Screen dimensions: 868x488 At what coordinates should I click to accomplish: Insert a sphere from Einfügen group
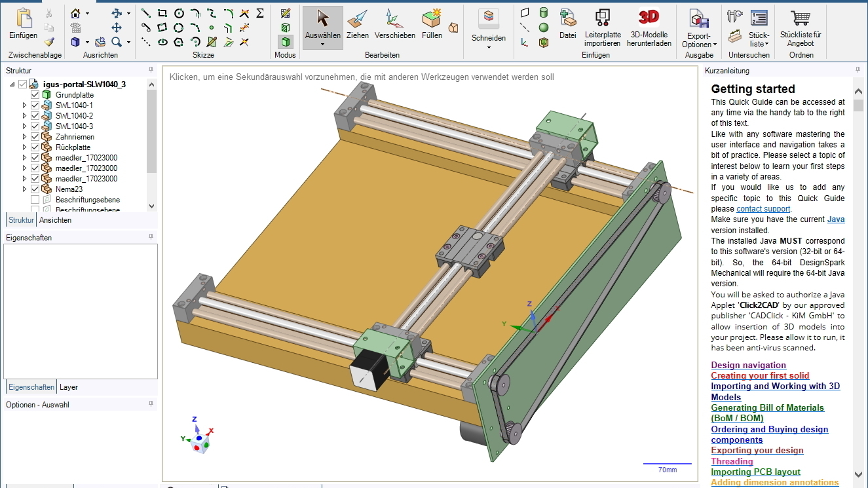pos(543,28)
